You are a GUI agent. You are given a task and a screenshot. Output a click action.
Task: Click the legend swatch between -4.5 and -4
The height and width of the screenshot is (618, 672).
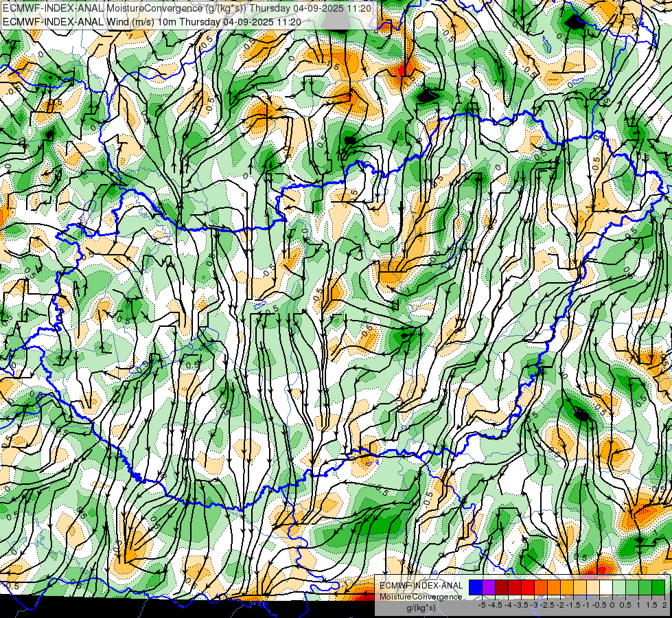tap(502, 587)
